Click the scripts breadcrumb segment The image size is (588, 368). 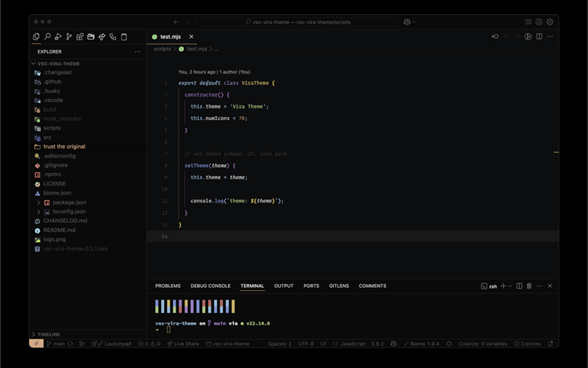coord(162,49)
